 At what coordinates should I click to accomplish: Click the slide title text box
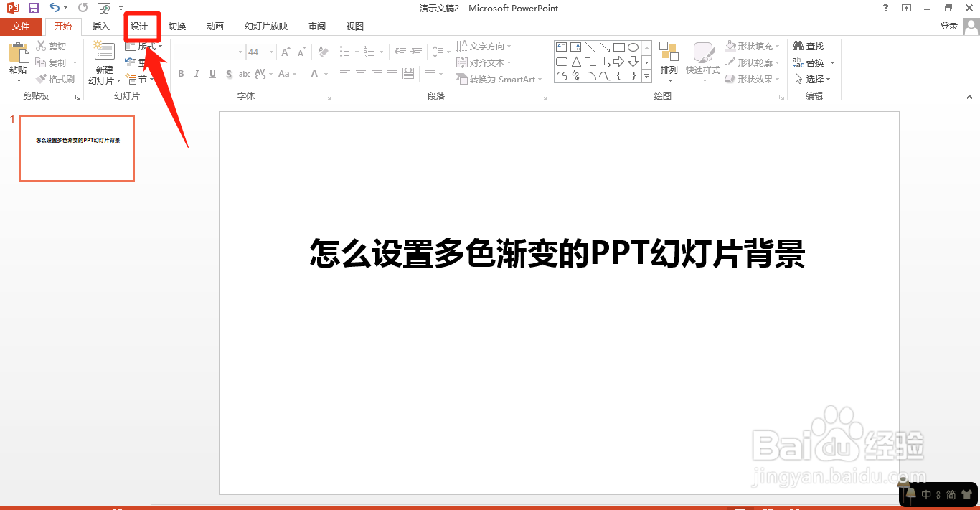click(x=558, y=254)
